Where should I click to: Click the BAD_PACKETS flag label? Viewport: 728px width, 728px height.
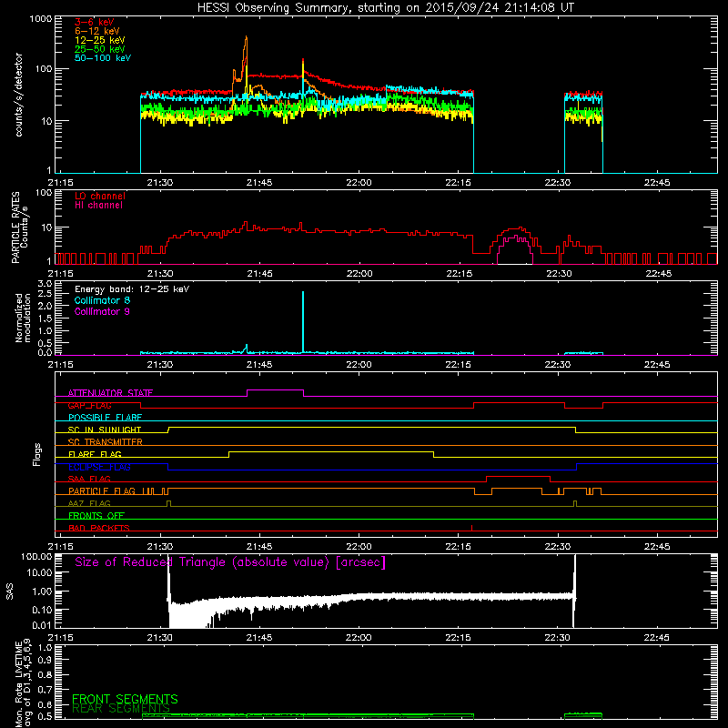point(99,528)
